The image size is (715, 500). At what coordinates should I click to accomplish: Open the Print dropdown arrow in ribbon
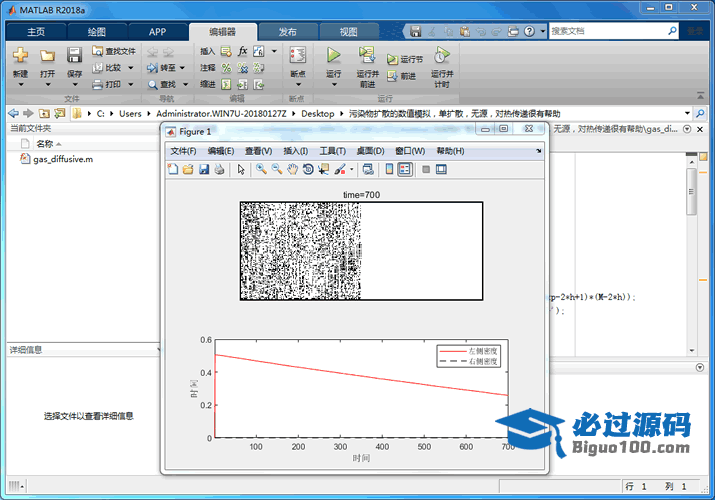click(131, 84)
